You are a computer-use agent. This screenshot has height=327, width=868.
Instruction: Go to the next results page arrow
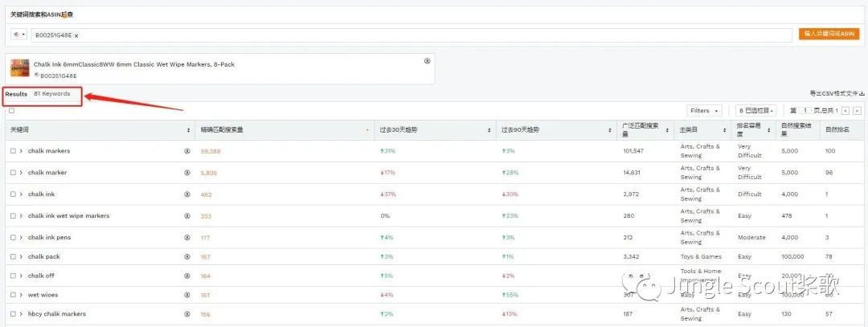tap(857, 111)
